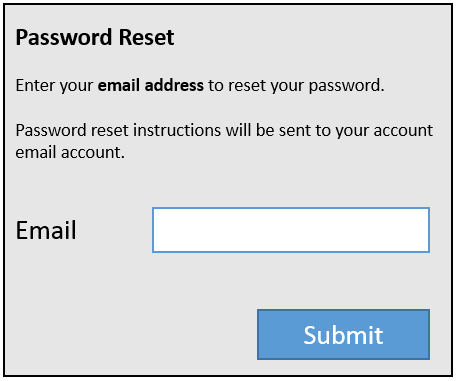Click the word "Enter" in the first sentence
456x381 pixels.
(x=35, y=85)
